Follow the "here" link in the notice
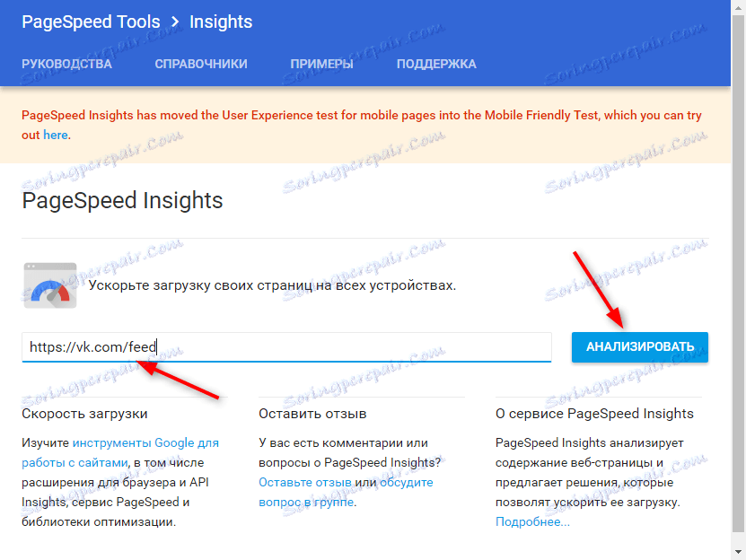Viewport: 746px width, 560px height. [x=56, y=135]
